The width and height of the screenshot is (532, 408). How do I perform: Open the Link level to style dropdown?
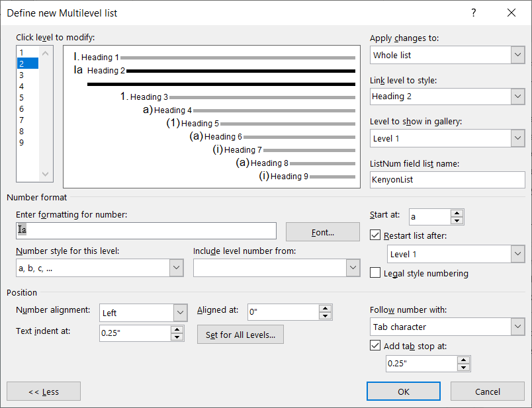tap(517, 97)
